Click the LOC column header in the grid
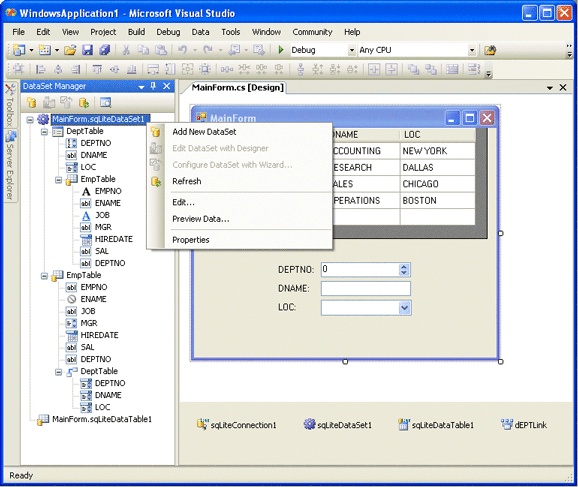 point(438,135)
